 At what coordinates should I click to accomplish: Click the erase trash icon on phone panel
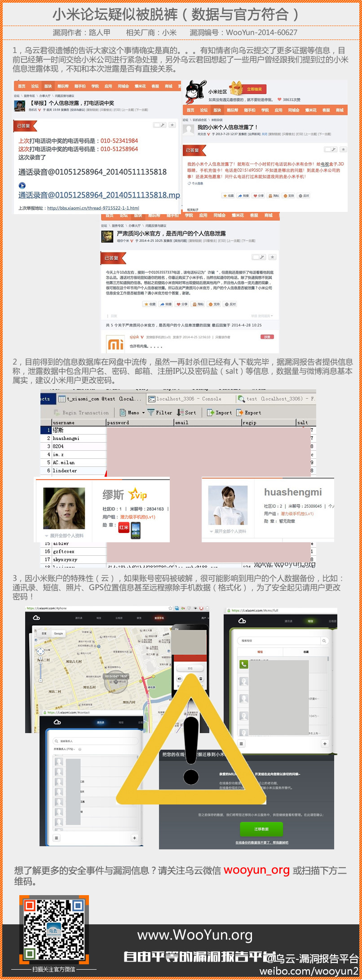click(200, 678)
